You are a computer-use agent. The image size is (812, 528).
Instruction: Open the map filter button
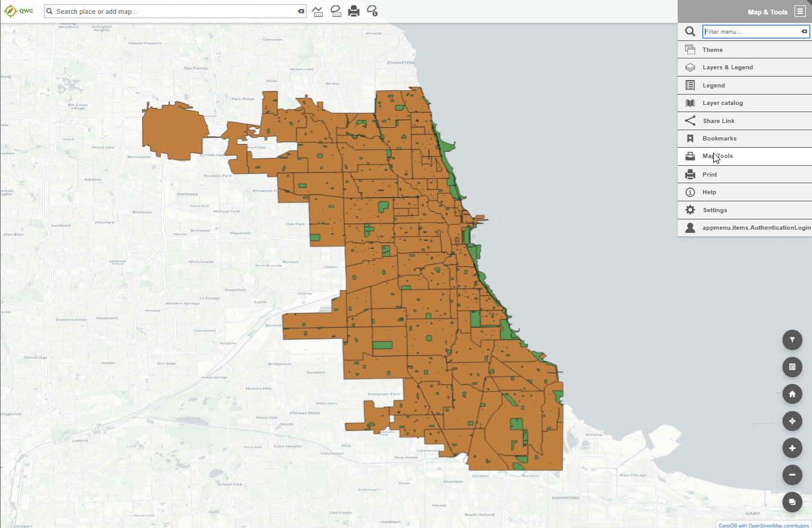[x=792, y=340]
